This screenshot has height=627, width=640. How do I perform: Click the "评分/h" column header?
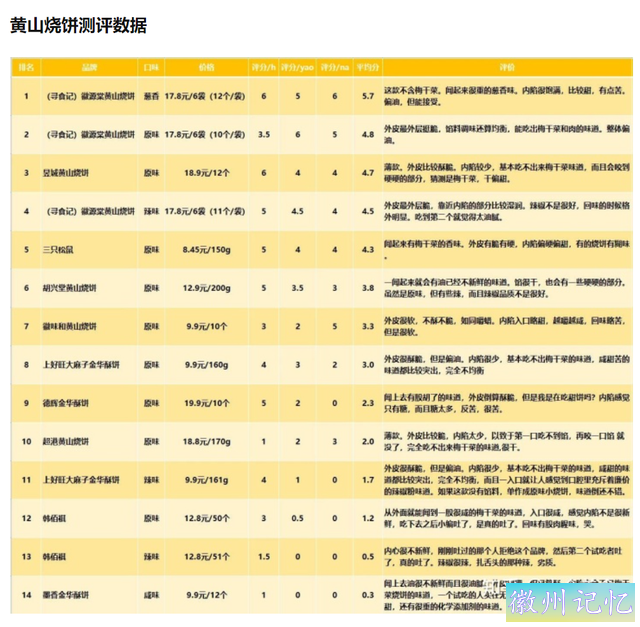click(264, 67)
